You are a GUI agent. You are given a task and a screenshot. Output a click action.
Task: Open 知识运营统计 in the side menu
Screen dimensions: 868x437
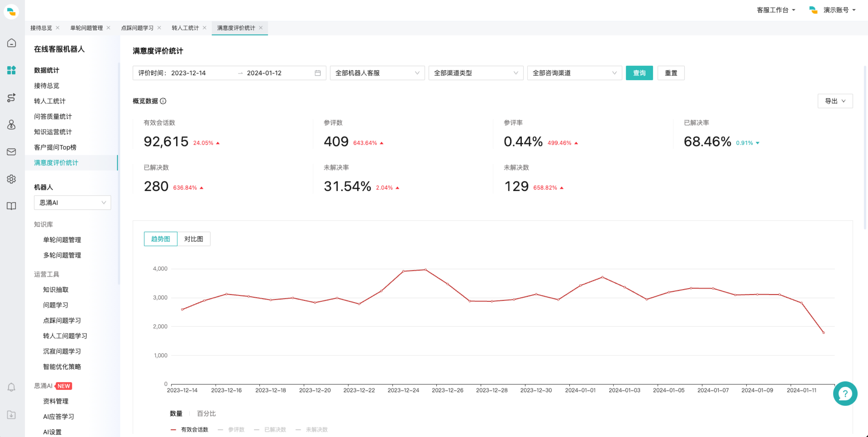coord(53,132)
